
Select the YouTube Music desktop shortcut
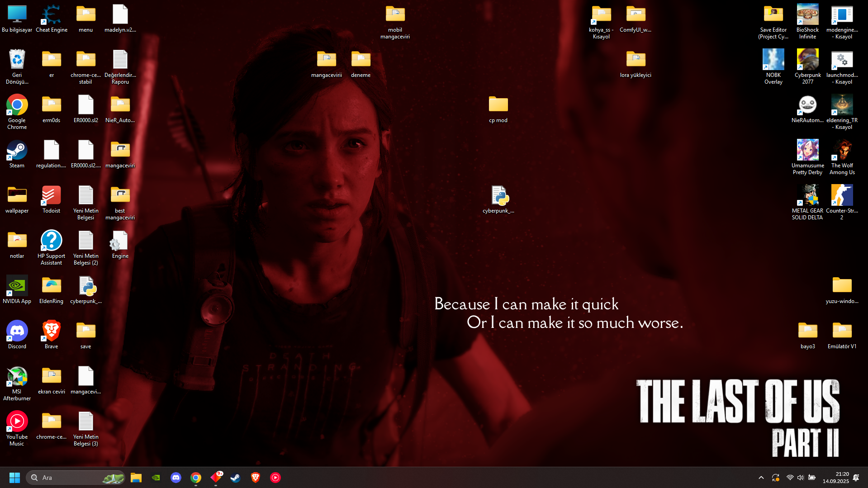point(17,429)
